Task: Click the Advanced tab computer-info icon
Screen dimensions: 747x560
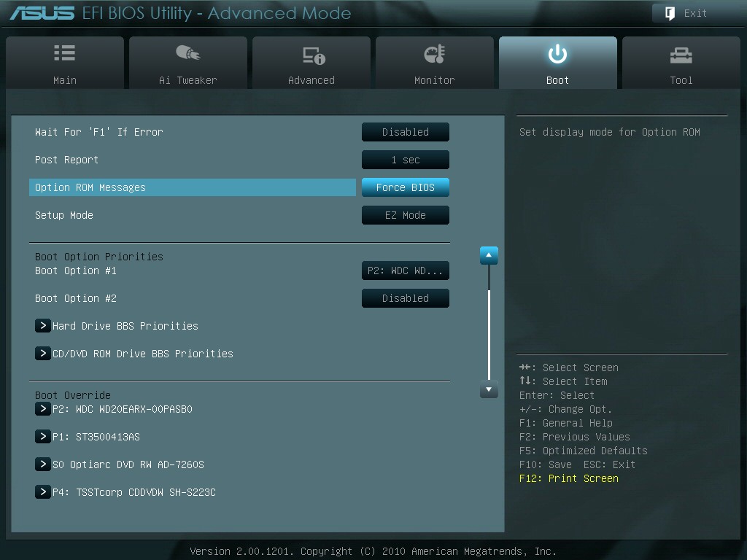Action: (314, 55)
